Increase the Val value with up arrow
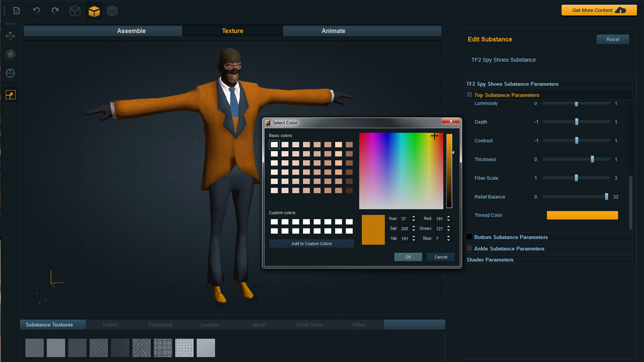Image resolution: width=644 pixels, height=362 pixels. pos(414,236)
